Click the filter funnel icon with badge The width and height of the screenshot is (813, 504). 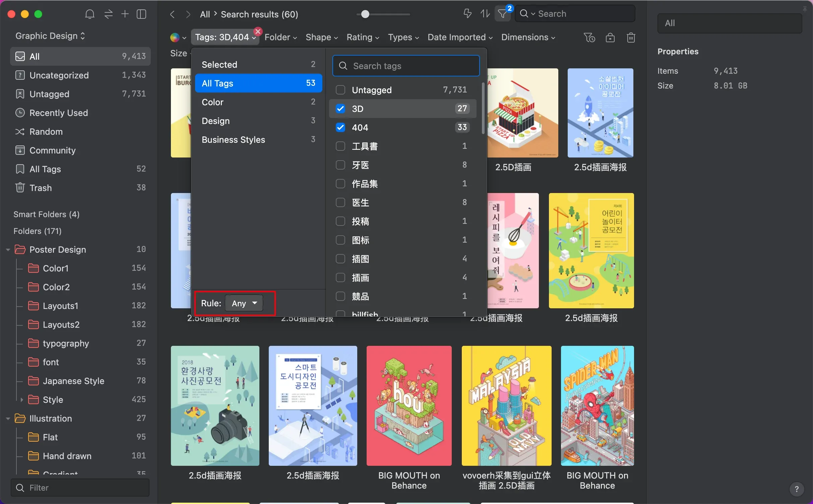502,14
